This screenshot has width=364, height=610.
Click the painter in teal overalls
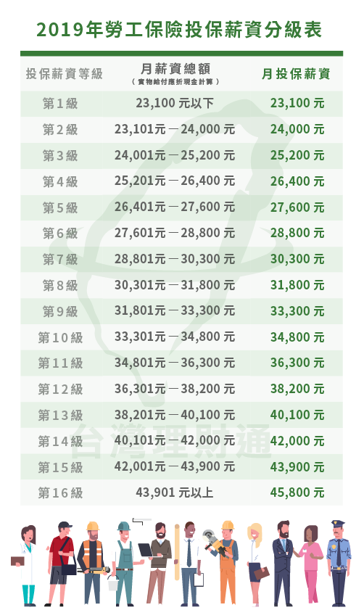[x=125, y=564]
